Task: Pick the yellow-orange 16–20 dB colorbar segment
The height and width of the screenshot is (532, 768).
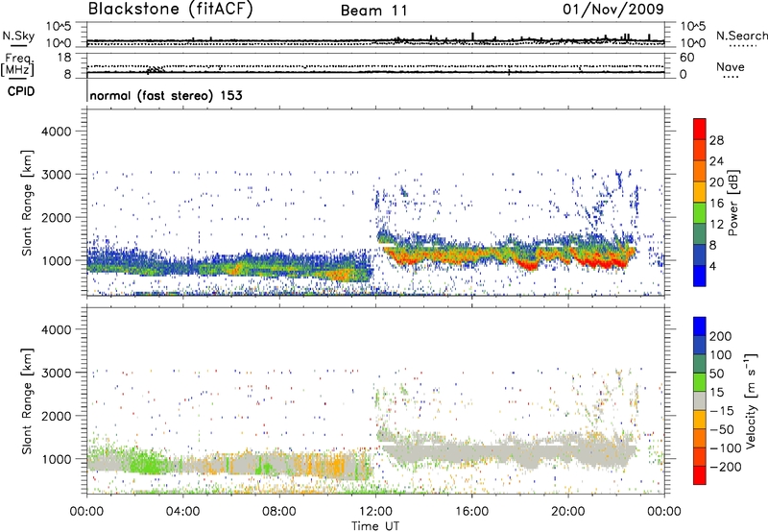Action: pyautogui.click(x=700, y=192)
